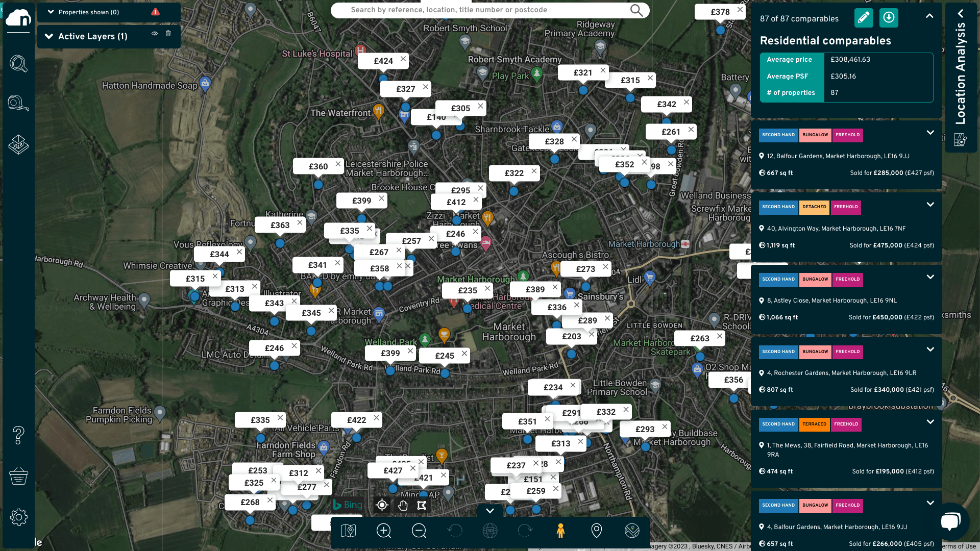Expand Properties shown (0) panel
980x551 pixels.
(51, 12)
